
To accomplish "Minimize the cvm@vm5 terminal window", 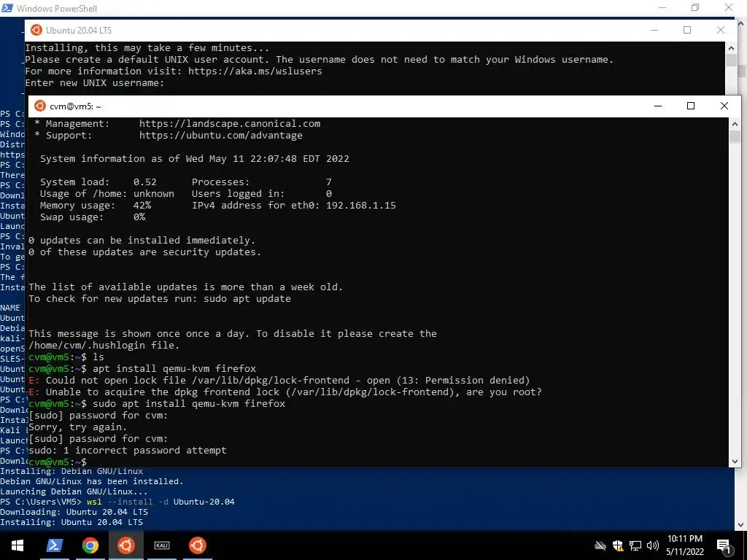I will (x=658, y=106).
